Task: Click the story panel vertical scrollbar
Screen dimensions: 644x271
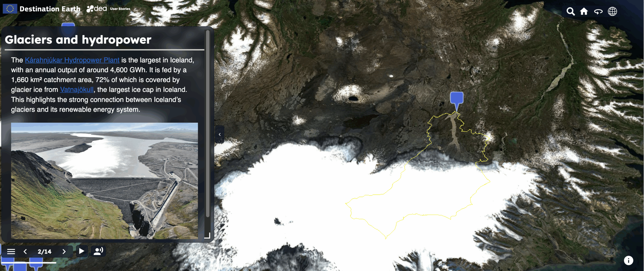Action: pyautogui.click(x=208, y=123)
